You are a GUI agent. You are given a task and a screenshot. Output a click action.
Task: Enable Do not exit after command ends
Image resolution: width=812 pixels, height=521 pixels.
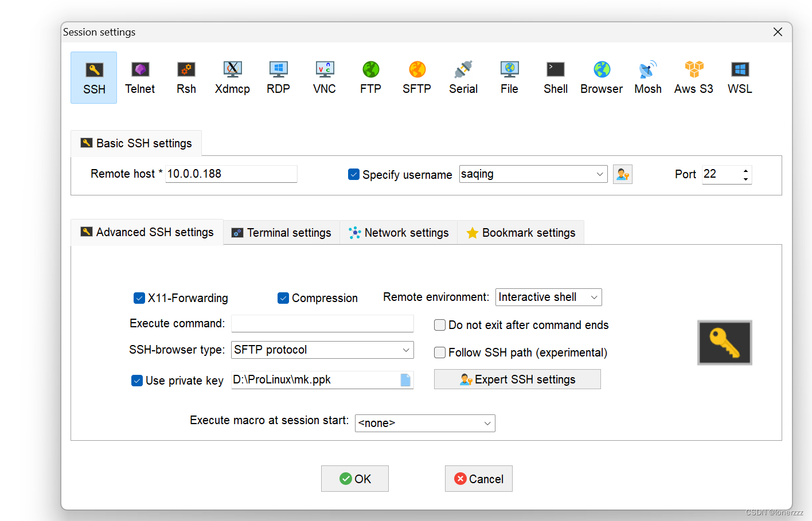pyautogui.click(x=439, y=324)
